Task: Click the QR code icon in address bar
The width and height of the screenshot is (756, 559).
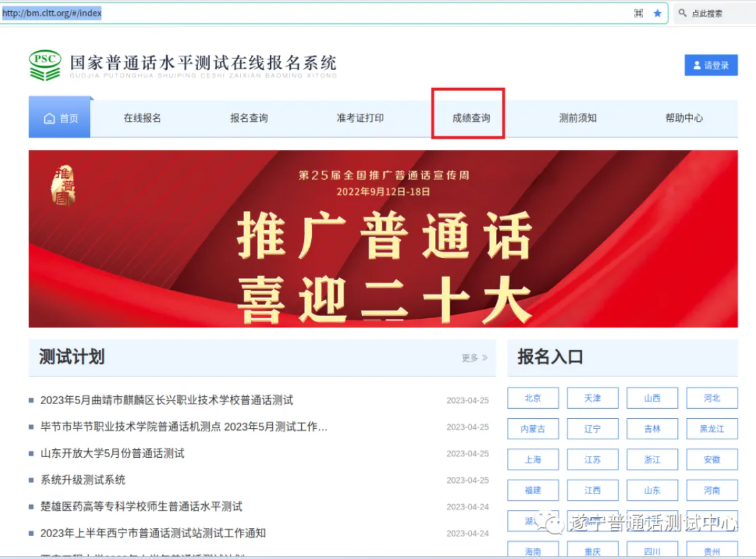Action: pos(638,13)
